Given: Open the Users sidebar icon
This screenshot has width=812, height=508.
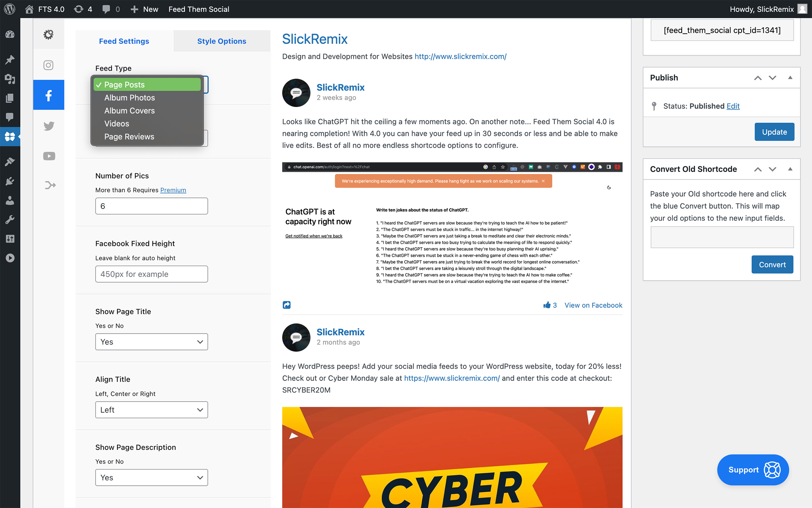Looking at the screenshot, I should (10, 201).
